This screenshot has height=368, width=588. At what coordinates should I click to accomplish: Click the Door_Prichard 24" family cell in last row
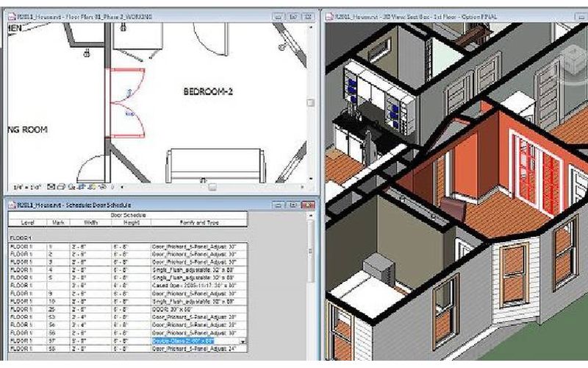199,349
